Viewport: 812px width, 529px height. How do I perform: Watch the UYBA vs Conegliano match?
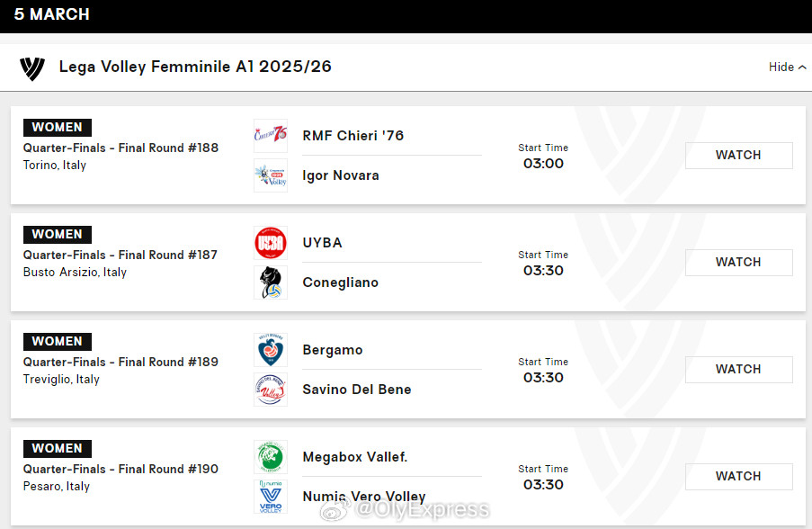pos(738,263)
